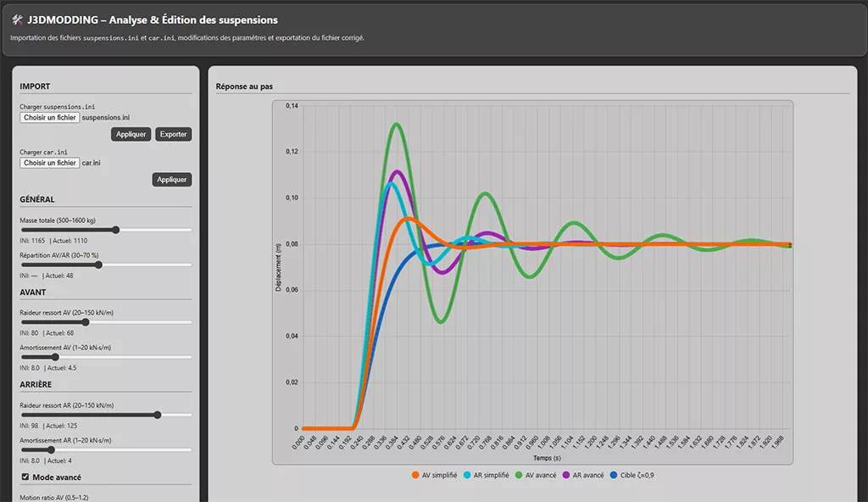Image resolution: width=868 pixels, height=502 pixels.
Task: Apply the loaded car.ini file
Action: click(x=172, y=180)
